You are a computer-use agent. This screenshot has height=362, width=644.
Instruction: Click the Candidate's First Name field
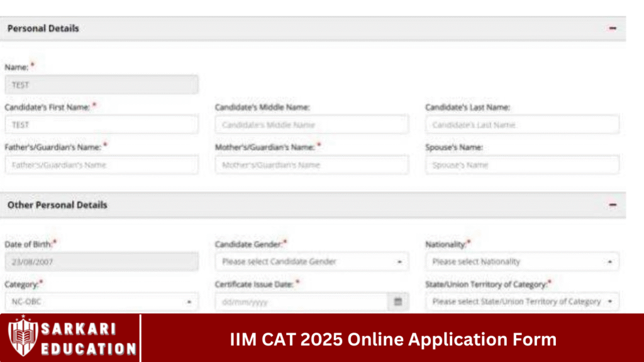coord(101,125)
